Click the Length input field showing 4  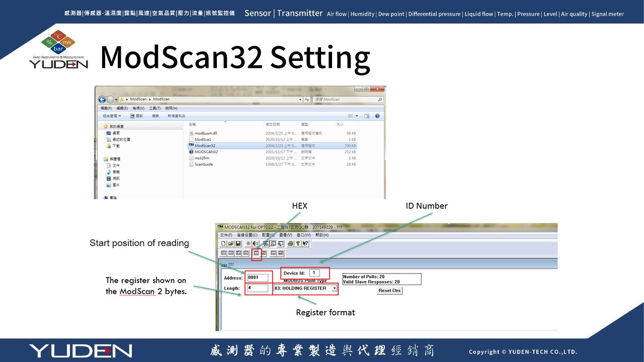pyautogui.click(x=258, y=288)
